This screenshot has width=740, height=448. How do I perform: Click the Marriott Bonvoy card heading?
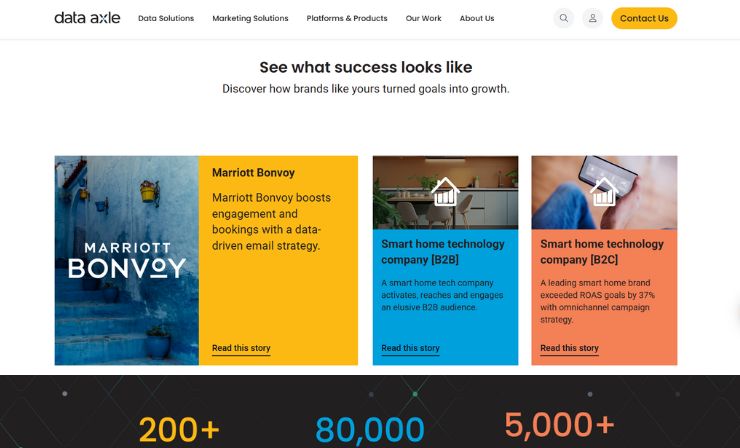click(x=253, y=173)
